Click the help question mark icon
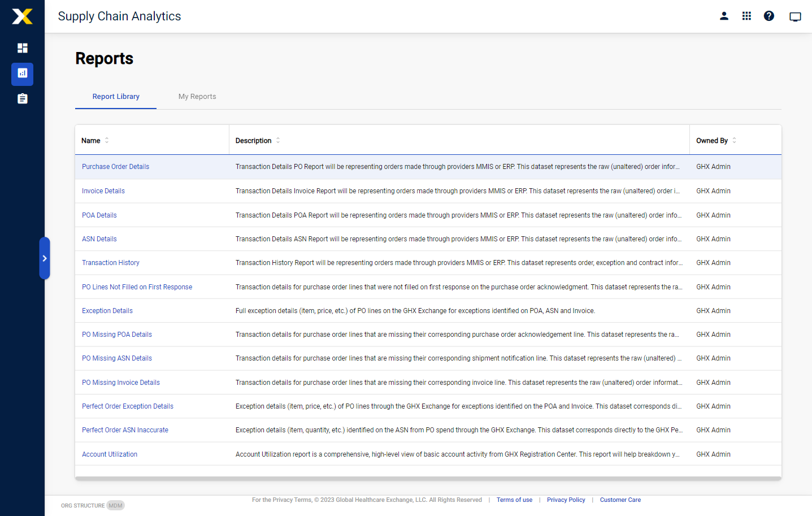Viewport: 812px width, 516px height. tap(769, 16)
